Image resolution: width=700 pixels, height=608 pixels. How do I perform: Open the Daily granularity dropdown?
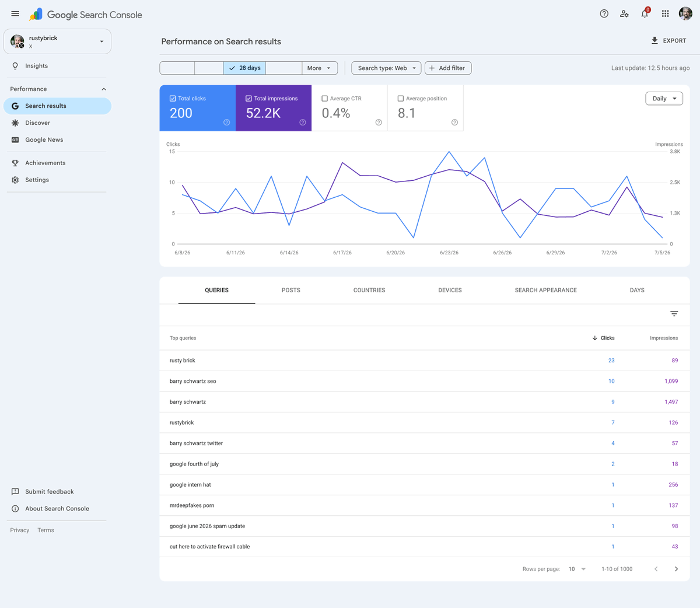point(664,99)
